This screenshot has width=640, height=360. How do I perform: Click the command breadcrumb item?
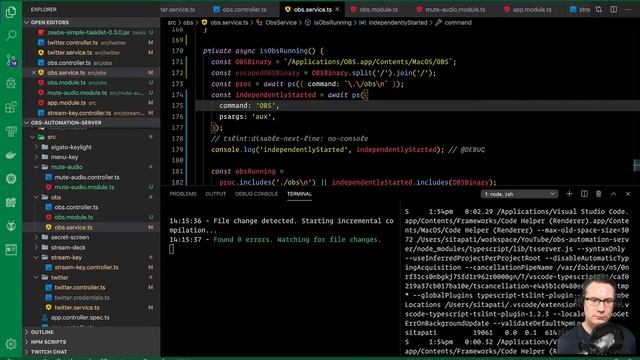tap(458, 23)
